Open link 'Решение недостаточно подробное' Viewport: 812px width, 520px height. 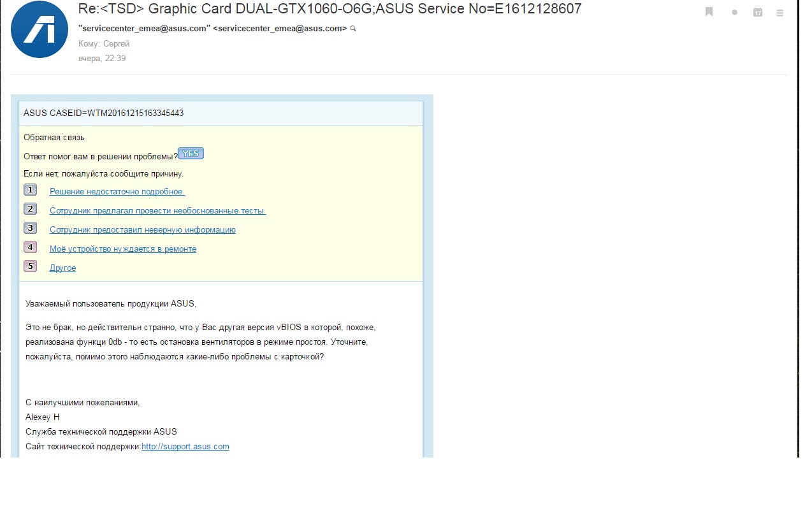coord(117,192)
